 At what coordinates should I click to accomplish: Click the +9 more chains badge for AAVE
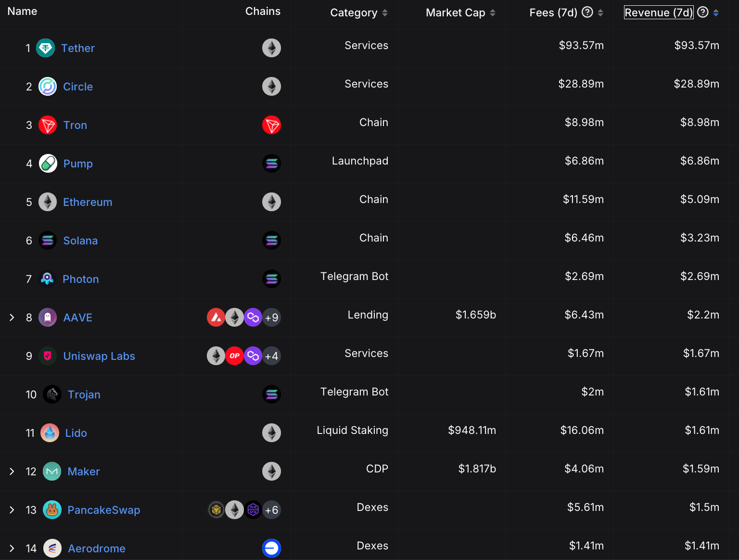[271, 318]
